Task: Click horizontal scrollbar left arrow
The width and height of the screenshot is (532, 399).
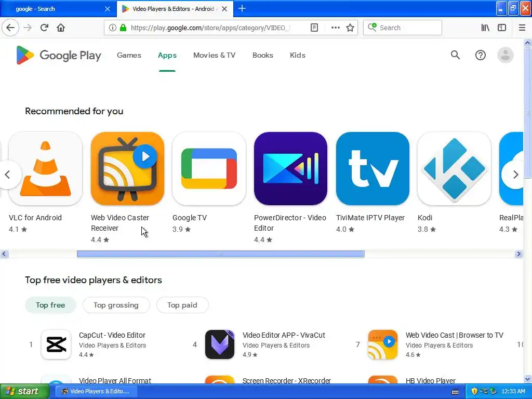Action: click(4, 254)
